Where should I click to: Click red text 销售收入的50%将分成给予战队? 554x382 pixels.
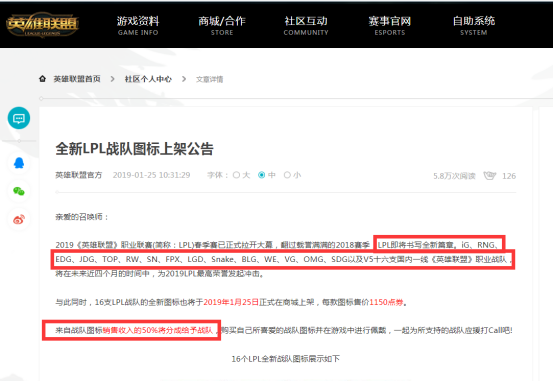coord(158,330)
